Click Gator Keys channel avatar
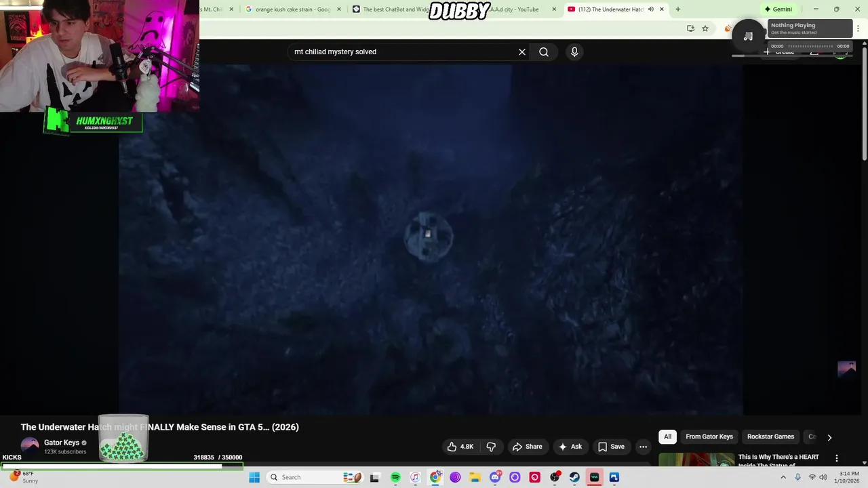This screenshot has height=488, width=868. (x=30, y=446)
